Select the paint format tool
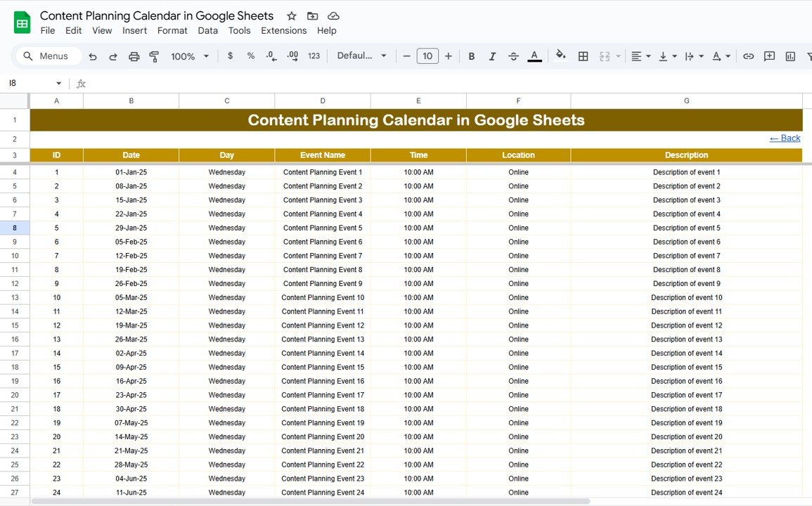Viewport: 812px width, 506px height. (x=154, y=56)
